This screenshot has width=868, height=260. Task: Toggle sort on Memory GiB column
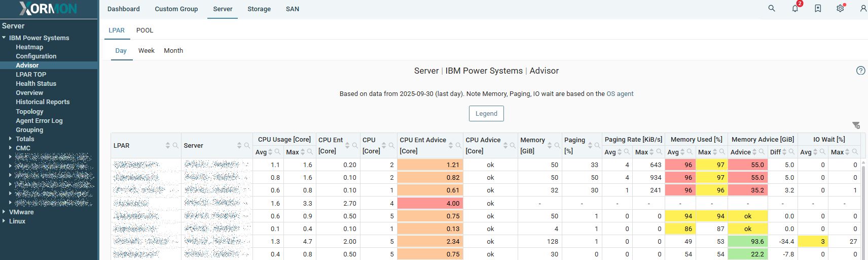(x=550, y=145)
